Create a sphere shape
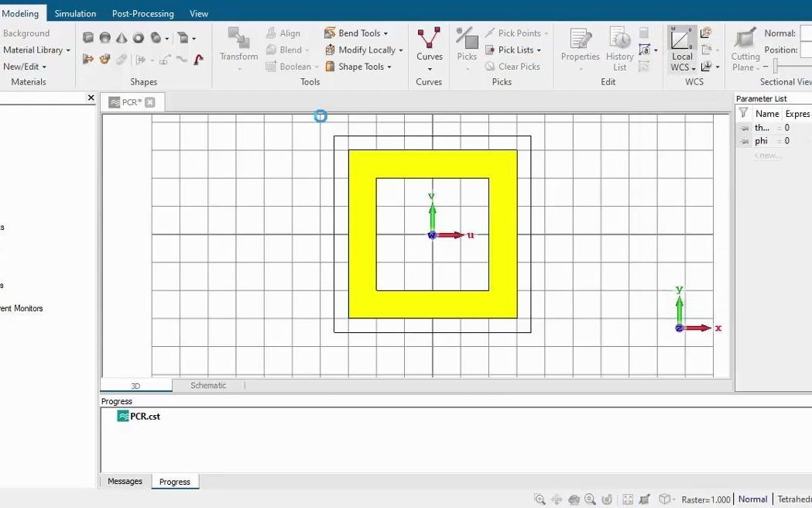Screen dimensions: 812x508 tap(104, 37)
